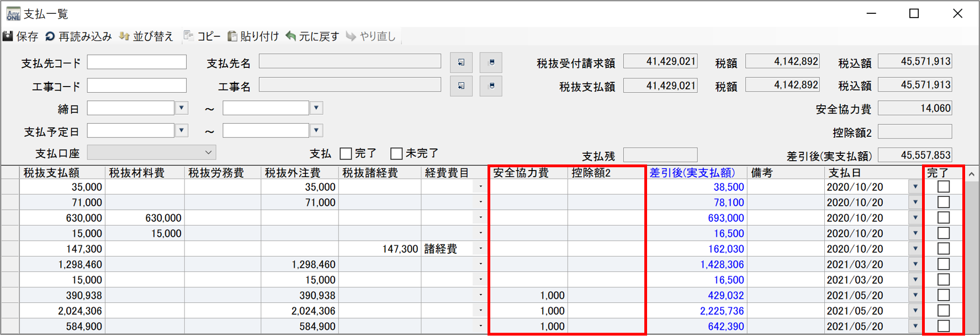Click the コピー (copy) toolbar icon

coord(189,36)
